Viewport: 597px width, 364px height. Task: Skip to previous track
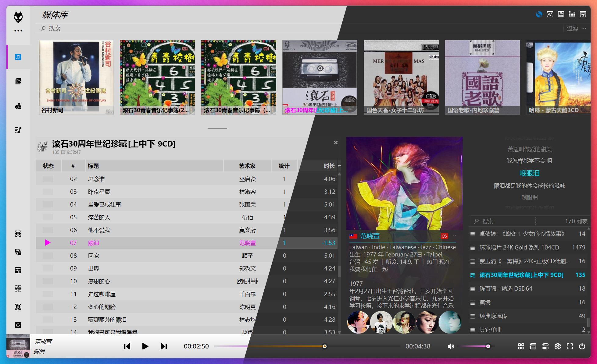click(x=127, y=346)
